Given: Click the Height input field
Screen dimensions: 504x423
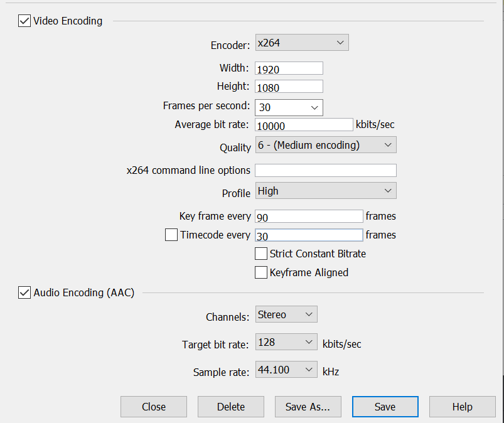Looking at the screenshot, I should pyautogui.click(x=289, y=87).
